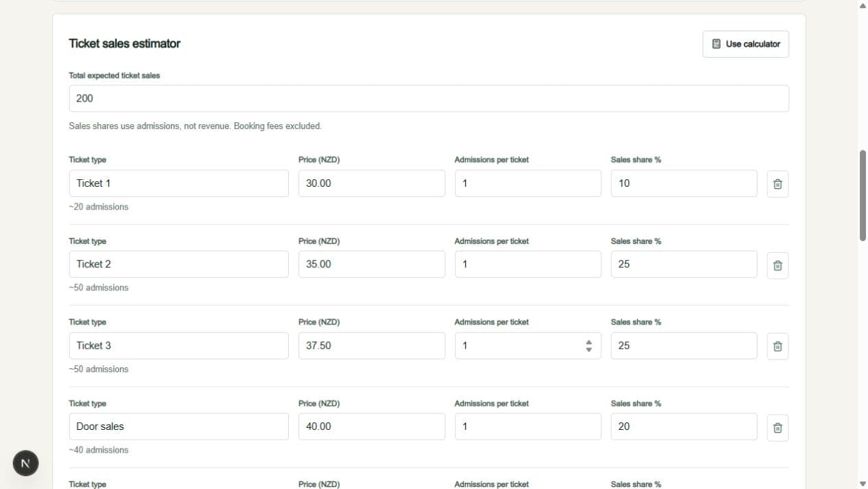Edit Ticket 2 sales share field
868x489 pixels.
[x=684, y=264]
